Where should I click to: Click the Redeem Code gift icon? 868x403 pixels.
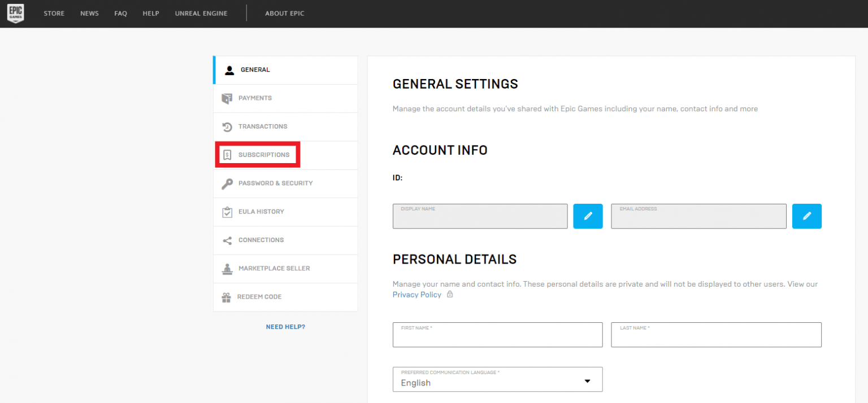227,297
